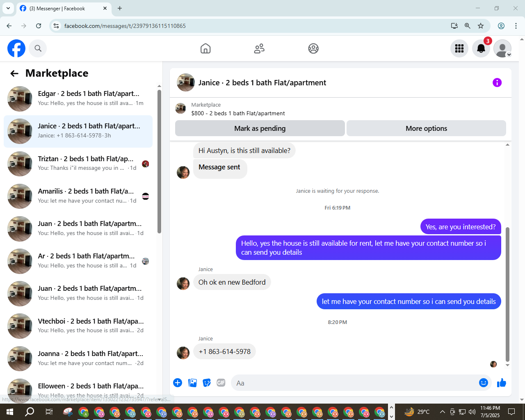
Task: Close the Messenger tab
Action: tap(105, 8)
